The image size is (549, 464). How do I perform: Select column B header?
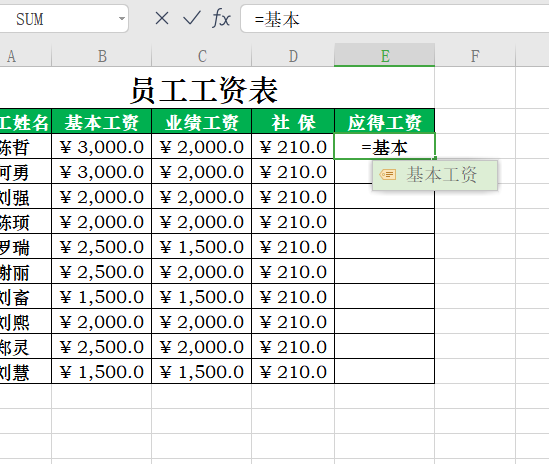coord(102,56)
